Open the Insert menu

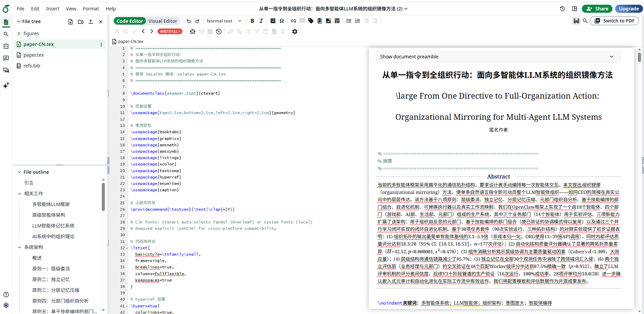tap(52, 9)
